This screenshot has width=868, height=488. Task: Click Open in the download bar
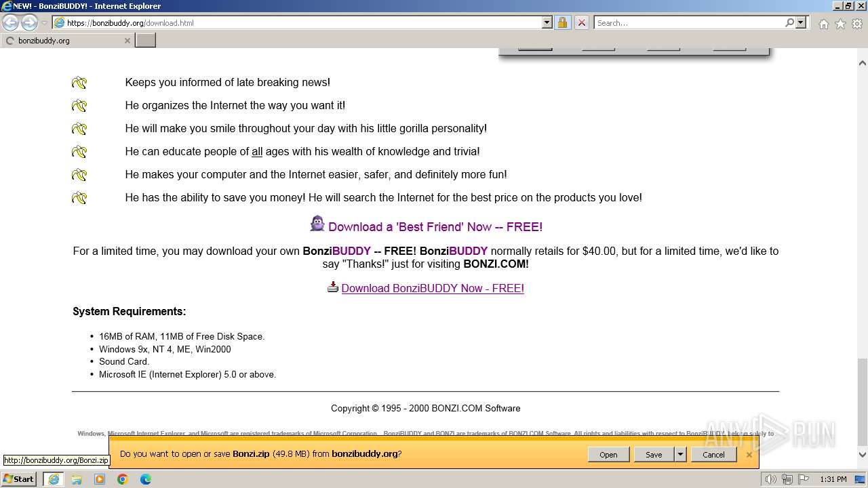pyautogui.click(x=608, y=455)
